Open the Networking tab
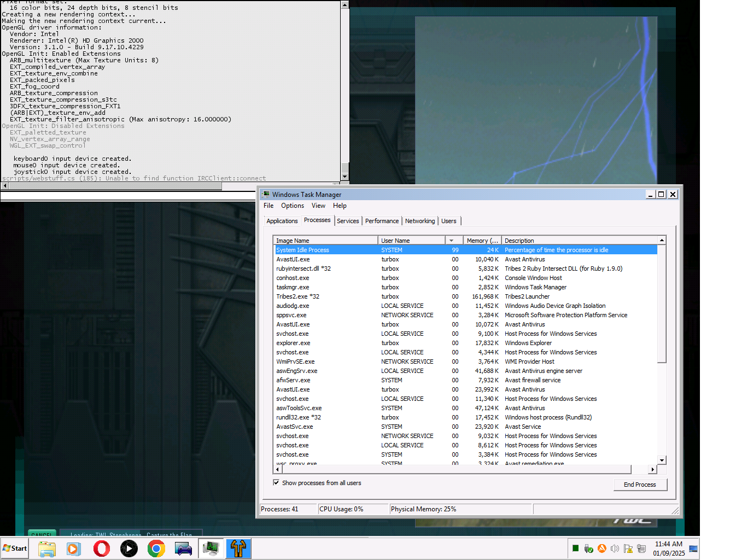730x560 pixels. (420, 221)
